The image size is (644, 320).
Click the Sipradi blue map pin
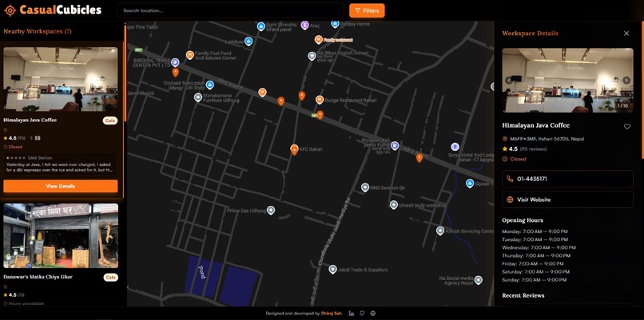pos(470,184)
